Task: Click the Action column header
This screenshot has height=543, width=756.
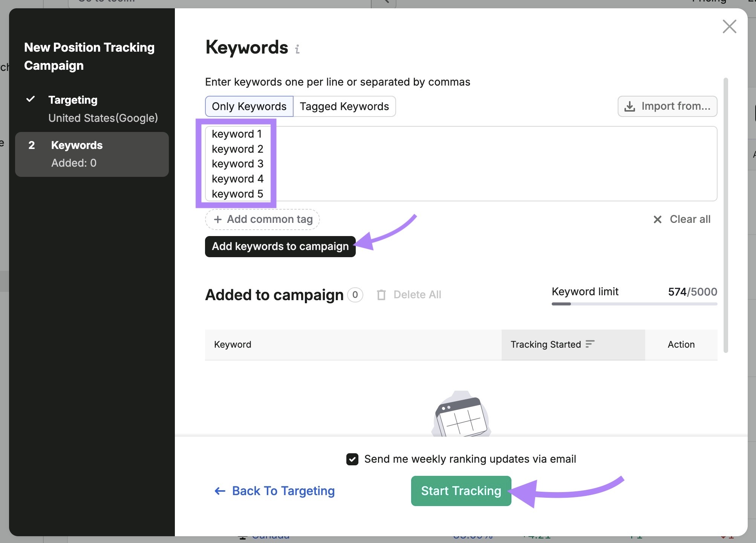Action: tap(681, 345)
